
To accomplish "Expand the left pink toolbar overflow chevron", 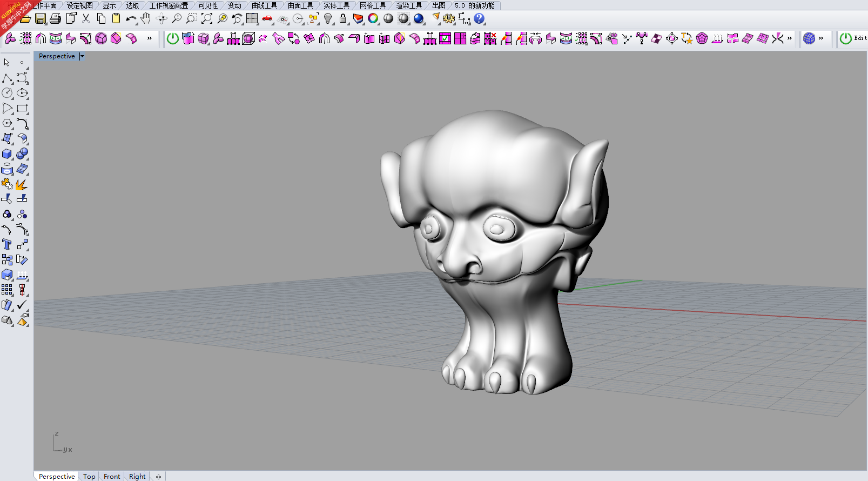I will click(150, 38).
